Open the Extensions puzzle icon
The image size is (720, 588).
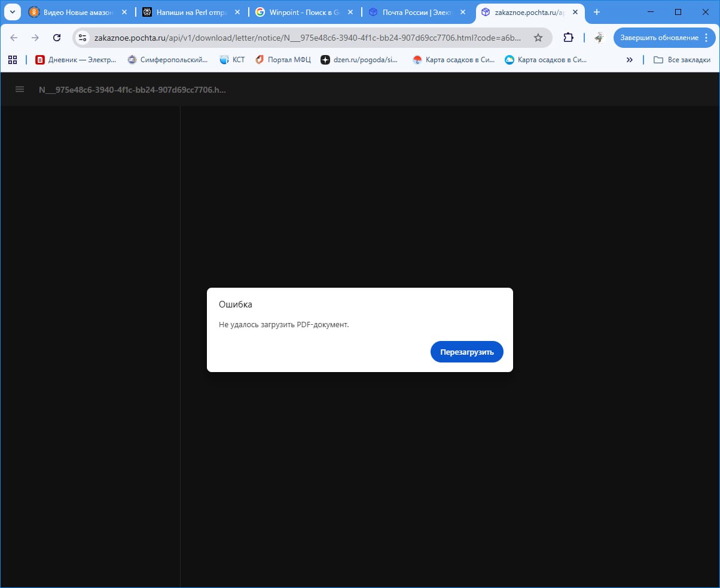click(x=568, y=38)
